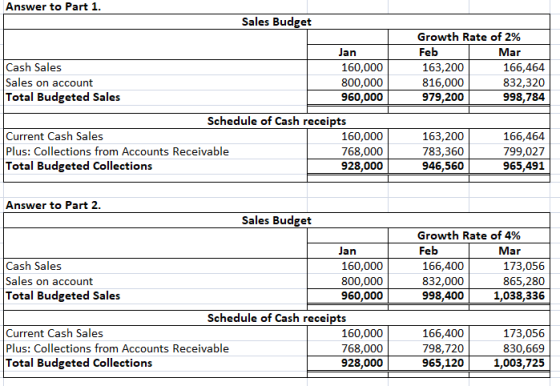Select Part 2 'Schedule of Cash receipts' heading
This screenshot has height=386, width=560.
(276, 318)
